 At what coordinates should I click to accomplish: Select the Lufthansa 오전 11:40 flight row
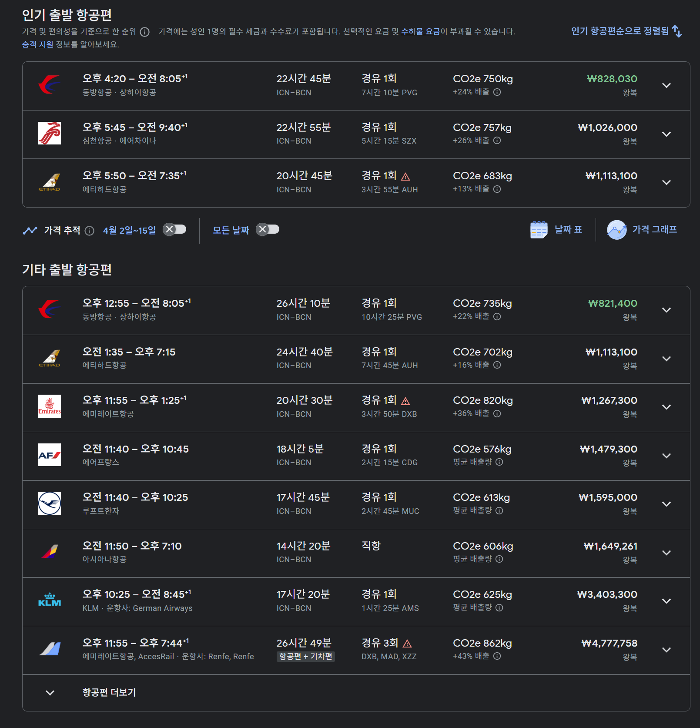click(356, 505)
